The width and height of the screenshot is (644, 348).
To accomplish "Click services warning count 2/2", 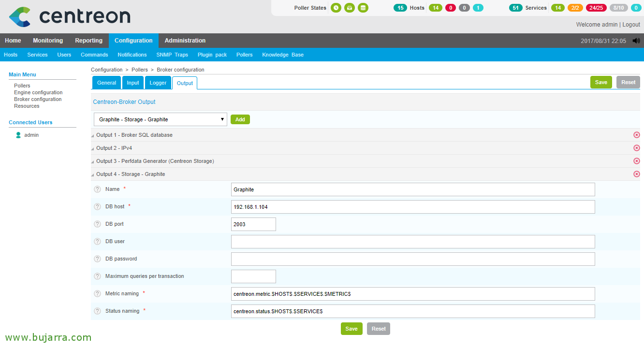I will pyautogui.click(x=575, y=8).
